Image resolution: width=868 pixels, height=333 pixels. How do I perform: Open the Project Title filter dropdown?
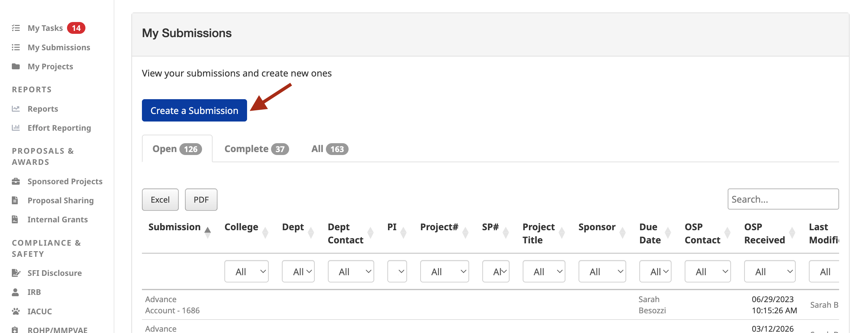(544, 271)
